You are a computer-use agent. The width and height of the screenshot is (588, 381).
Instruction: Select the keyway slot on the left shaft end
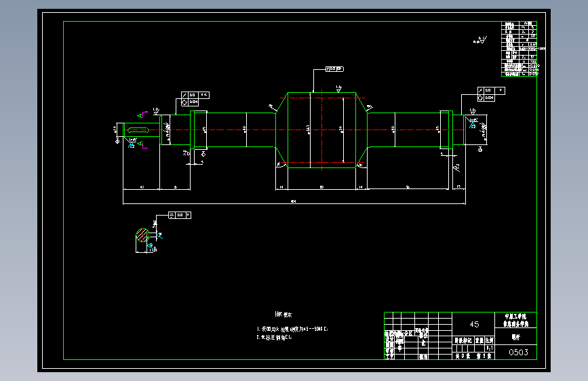click(x=138, y=130)
